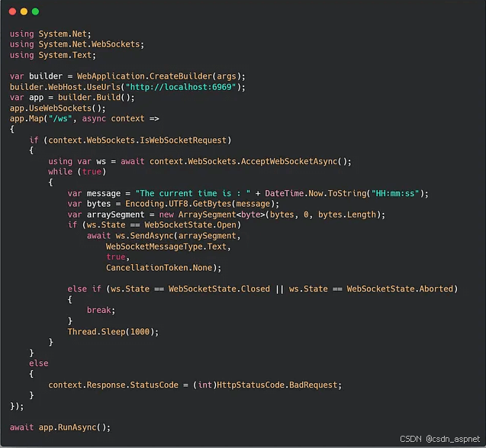Viewport: 486px width, 448px height.
Task: Click 'WebSocketState.Aborted' in else-if
Action: (400, 289)
